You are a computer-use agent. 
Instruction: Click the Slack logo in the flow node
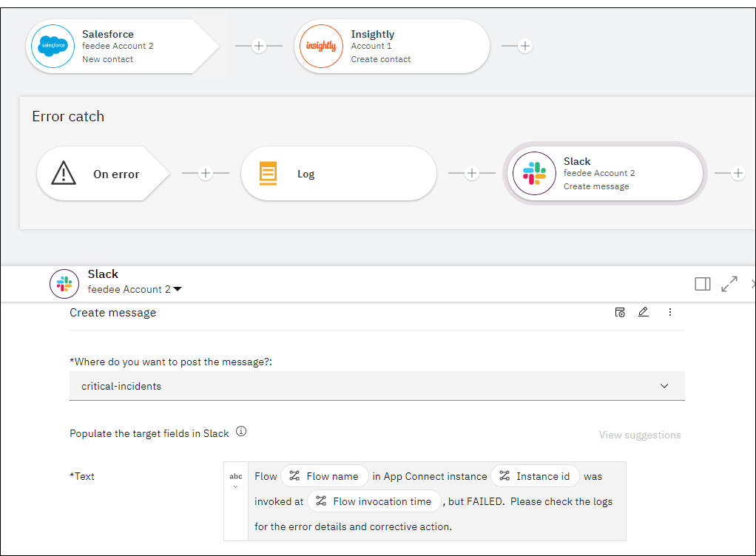534,174
